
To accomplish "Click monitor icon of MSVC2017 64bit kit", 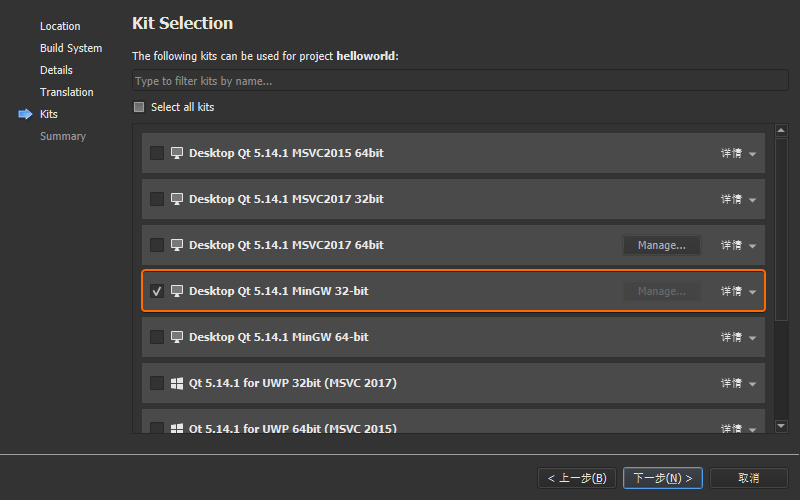I will 177,245.
